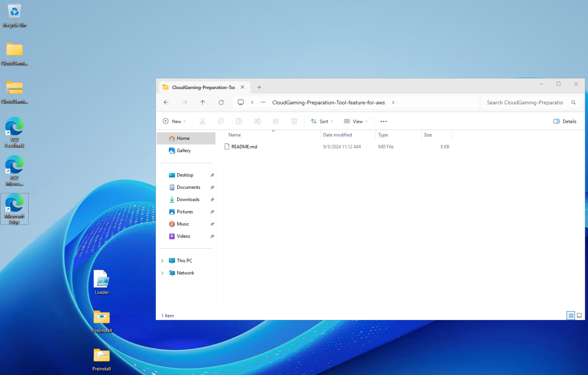The width and height of the screenshot is (588, 375).
Task: Unpin Pictures from quick access
Action: (212, 212)
